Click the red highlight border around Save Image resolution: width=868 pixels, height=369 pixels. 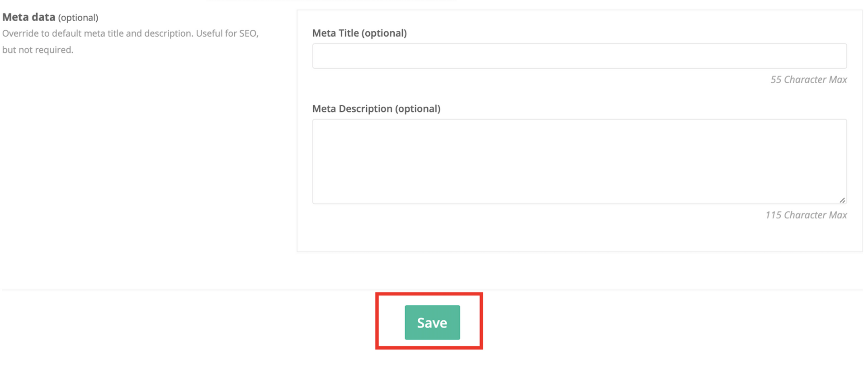429,294
